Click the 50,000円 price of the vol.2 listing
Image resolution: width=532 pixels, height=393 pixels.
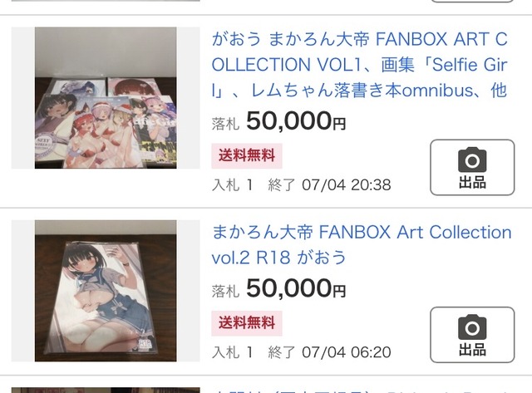[x=296, y=288]
